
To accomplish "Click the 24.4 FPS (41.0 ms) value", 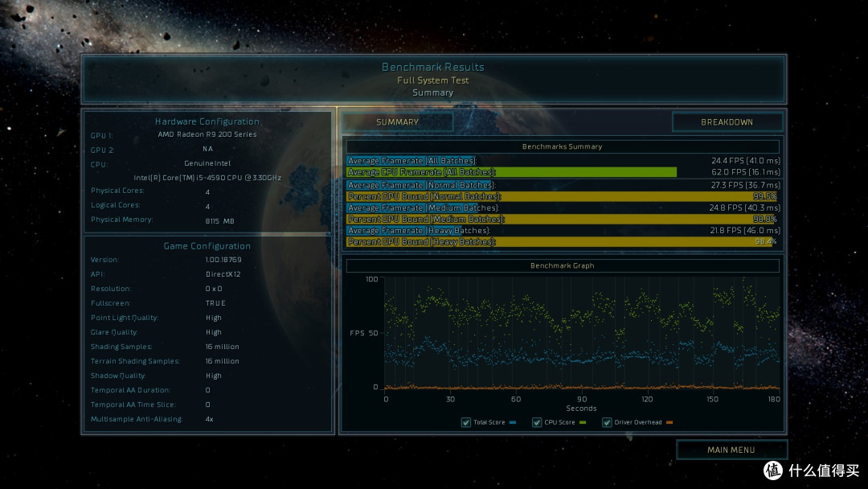I will click(x=746, y=161).
